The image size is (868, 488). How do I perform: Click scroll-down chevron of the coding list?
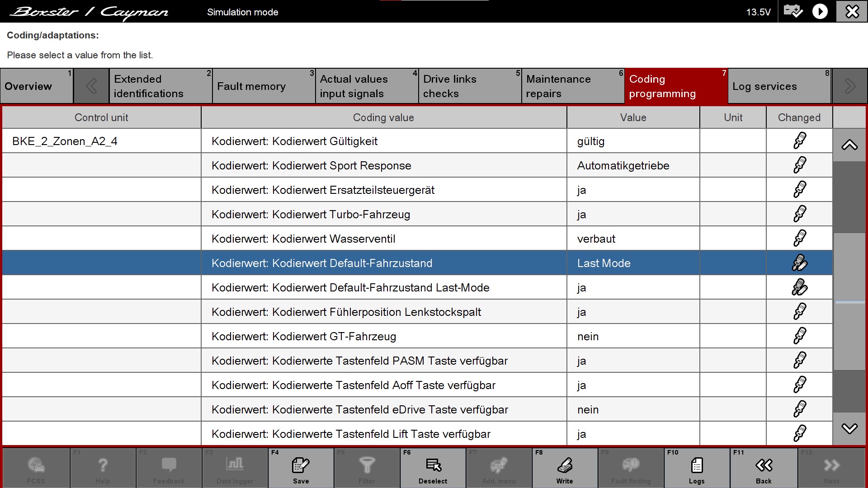(x=849, y=428)
